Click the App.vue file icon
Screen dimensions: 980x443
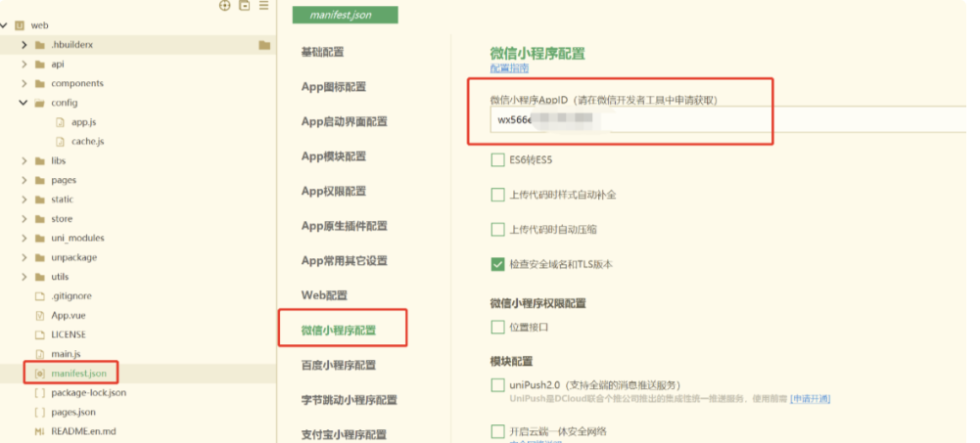click(40, 315)
